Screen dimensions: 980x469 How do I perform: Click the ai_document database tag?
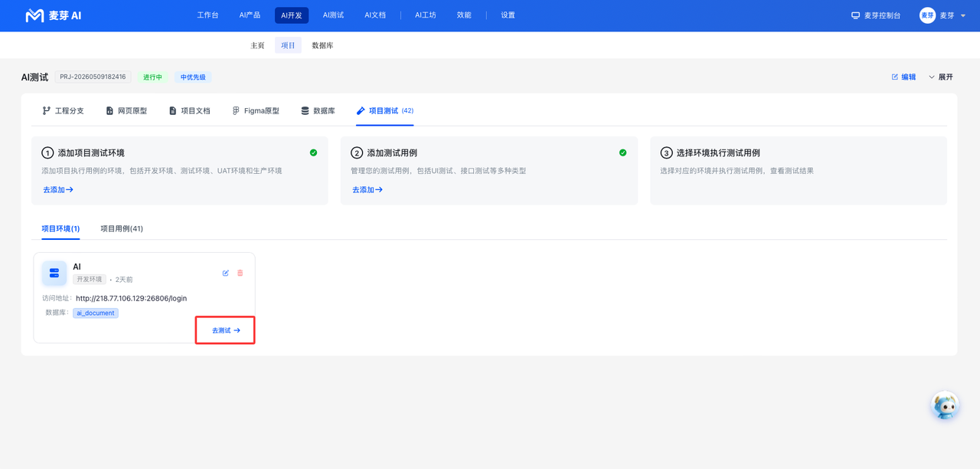coord(96,313)
